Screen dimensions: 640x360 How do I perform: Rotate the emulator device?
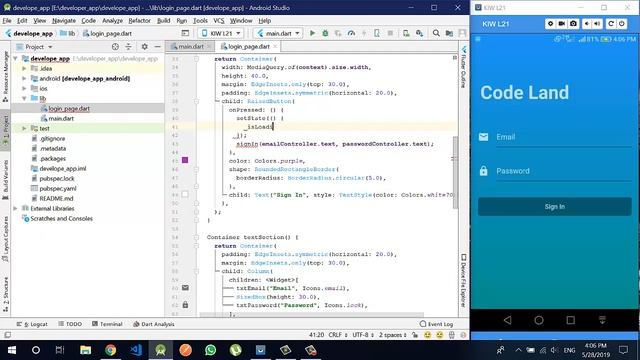[611, 24]
